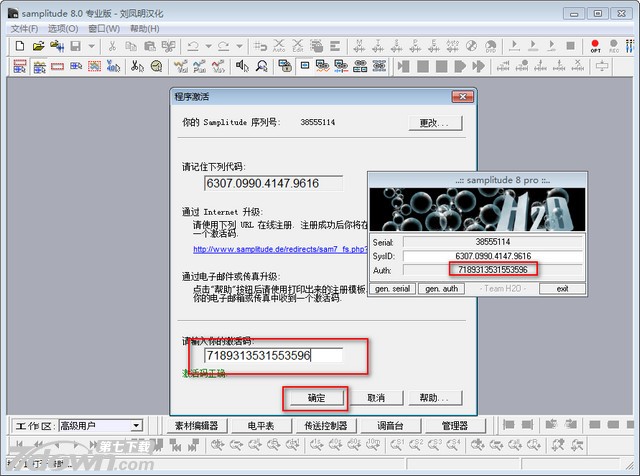Click serial number text 38555114 in dialog

(318, 122)
